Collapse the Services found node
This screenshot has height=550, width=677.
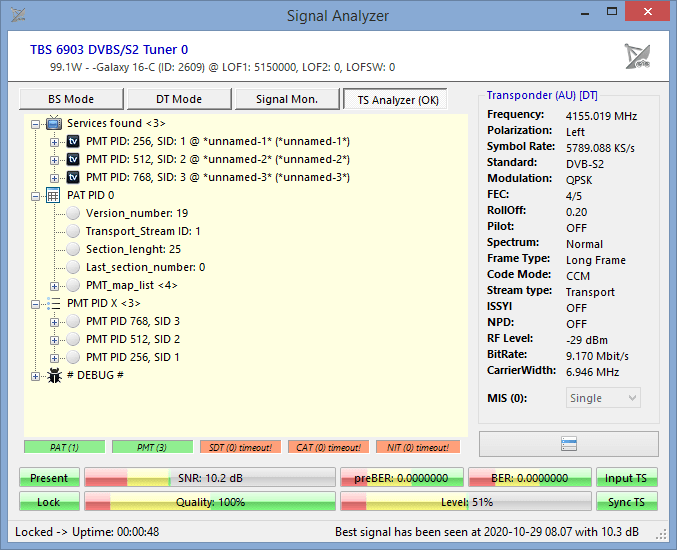pyautogui.click(x=35, y=124)
